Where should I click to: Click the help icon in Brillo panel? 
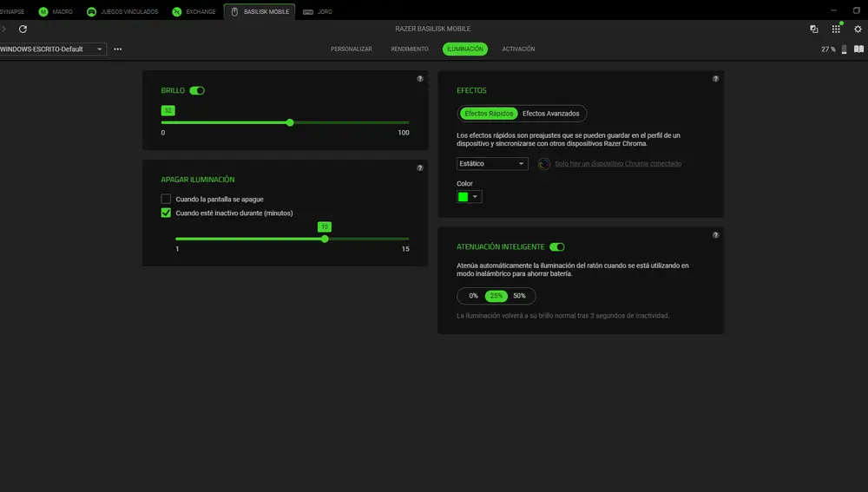420,79
